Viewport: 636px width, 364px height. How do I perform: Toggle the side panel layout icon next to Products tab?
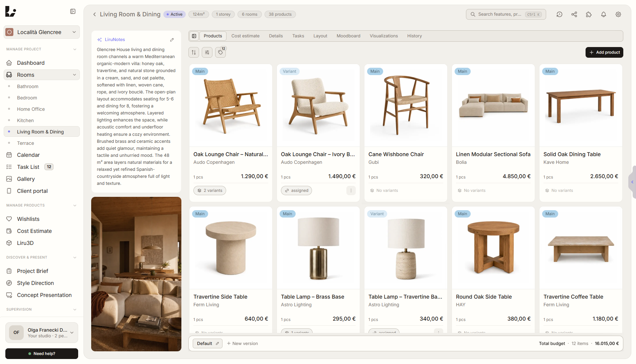tap(194, 36)
